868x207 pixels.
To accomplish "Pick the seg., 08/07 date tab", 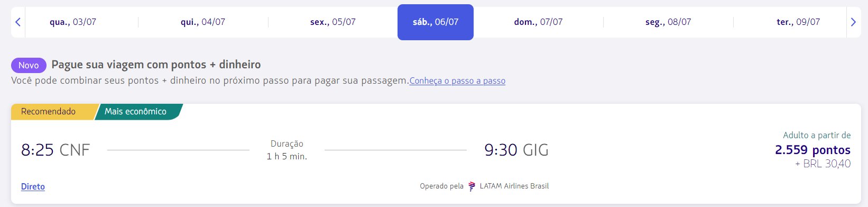I will (x=668, y=22).
